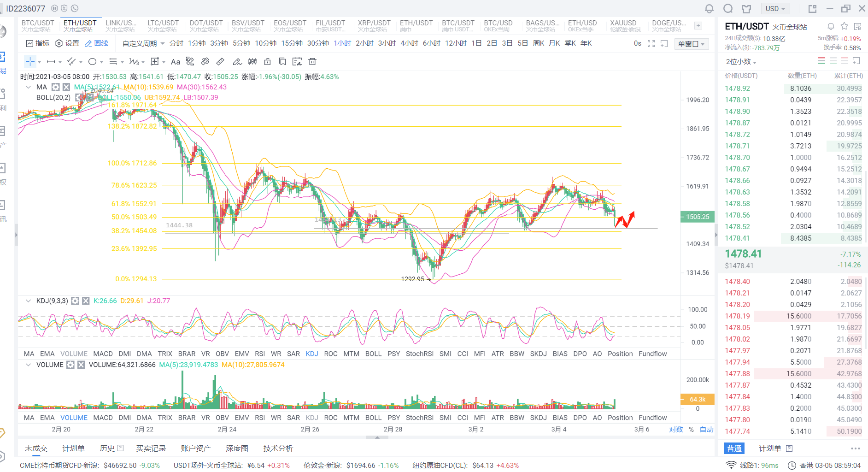Select the ellipse shape drawing tool
The height and width of the screenshot is (472, 868).
pyautogui.click(x=92, y=61)
